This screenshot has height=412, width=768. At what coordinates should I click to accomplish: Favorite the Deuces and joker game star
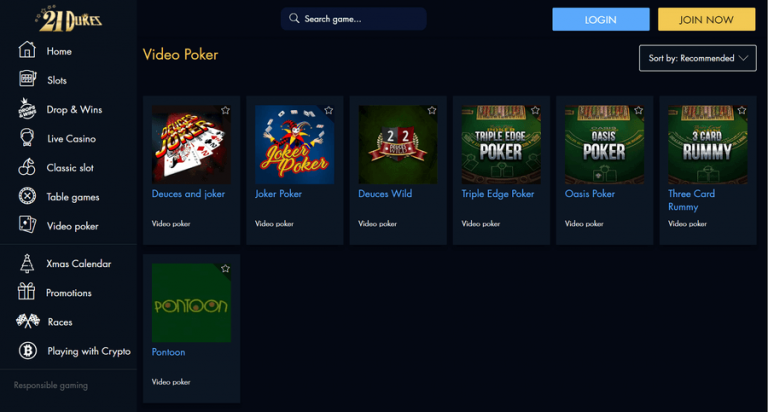225,110
